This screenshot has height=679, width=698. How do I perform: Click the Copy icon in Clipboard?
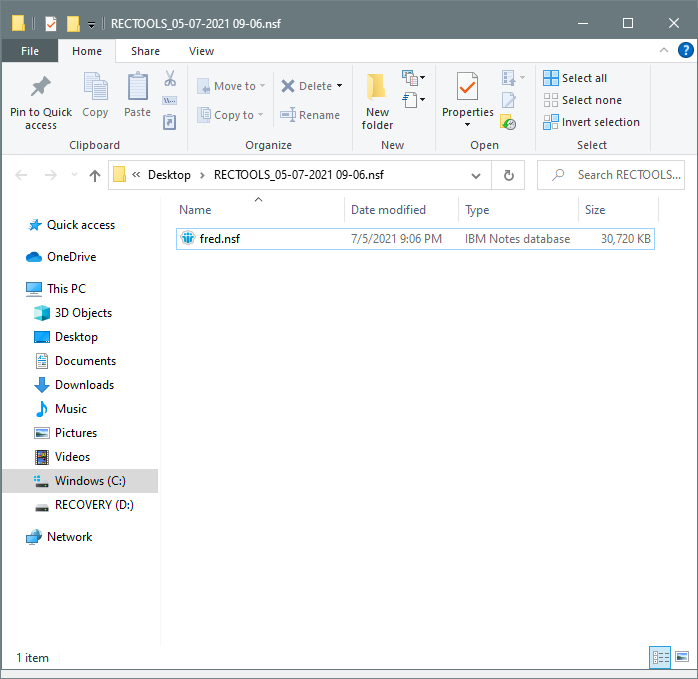pyautogui.click(x=95, y=86)
